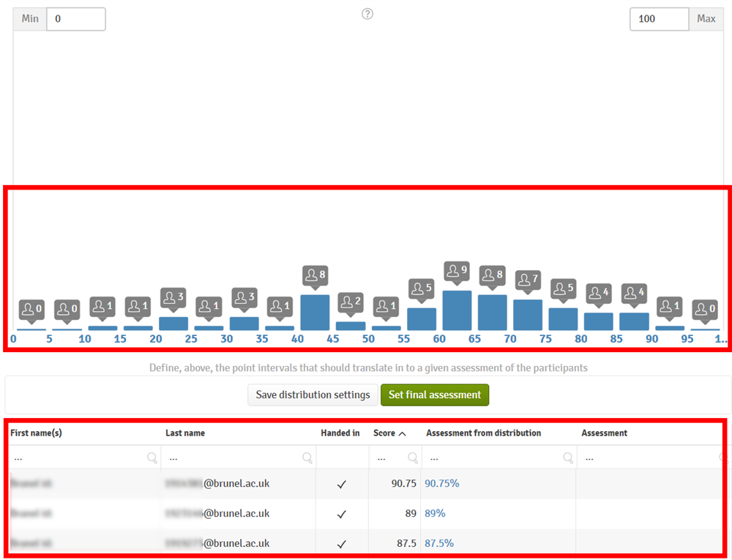Click the First name(s) column header
The height and width of the screenshot is (560, 732).
36,433
